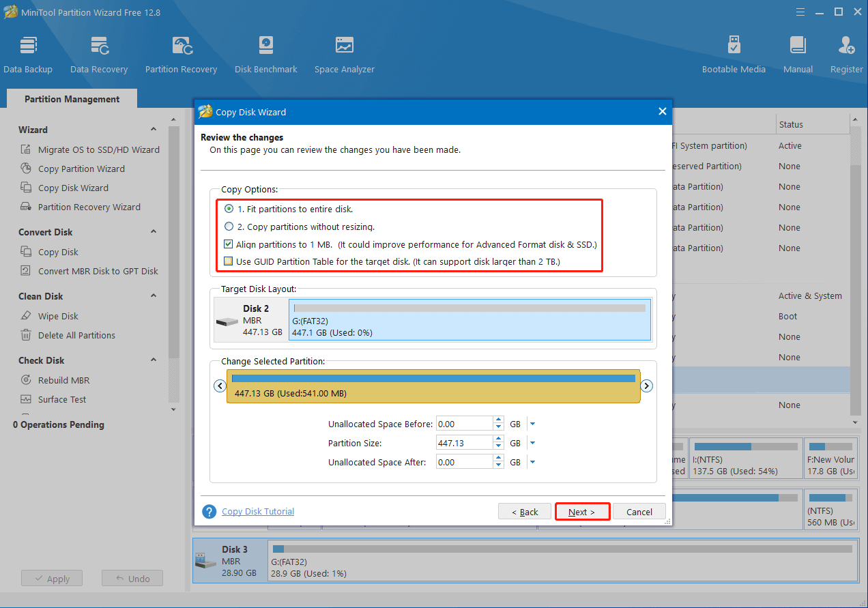Screen dimensions: 868x608
Task: Select Fit partitions to entire disk
Action: (229, 209)
